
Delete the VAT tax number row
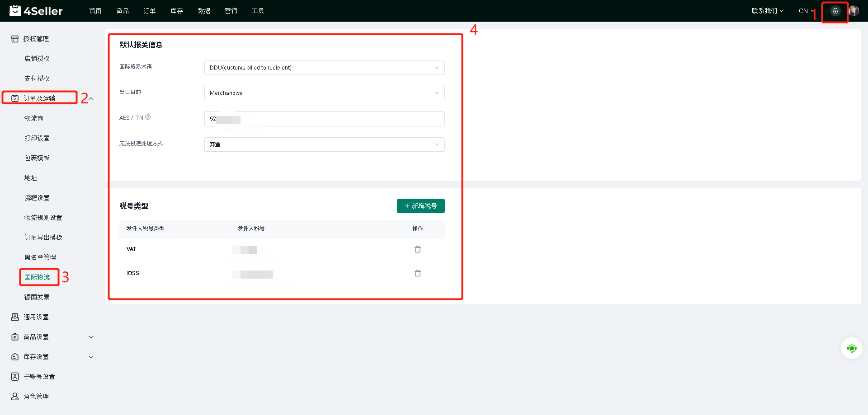[418, 249]
